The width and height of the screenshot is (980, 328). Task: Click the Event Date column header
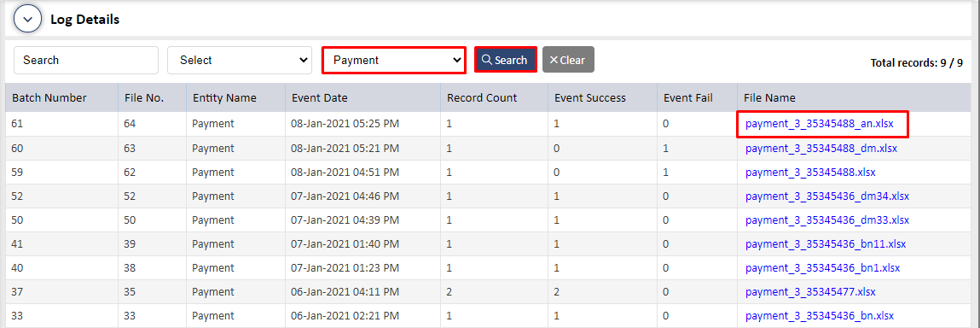362,97
